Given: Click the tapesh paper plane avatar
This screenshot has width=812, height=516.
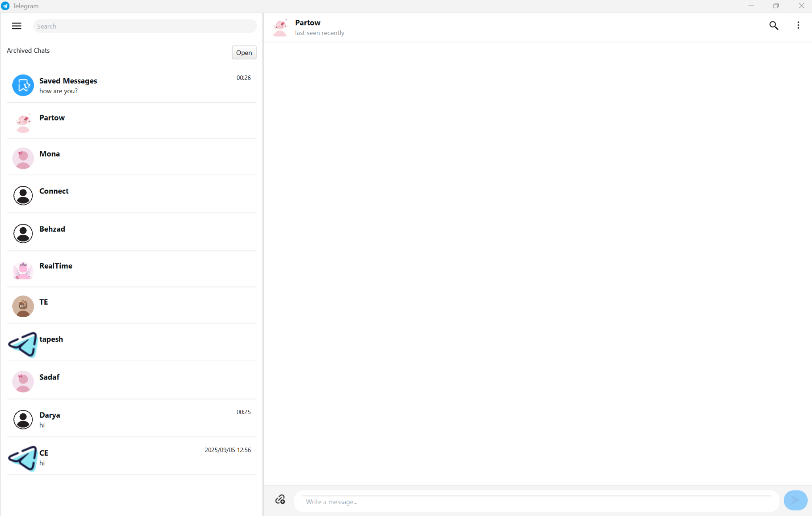Looking at the screenshot, I should point(23,344).
